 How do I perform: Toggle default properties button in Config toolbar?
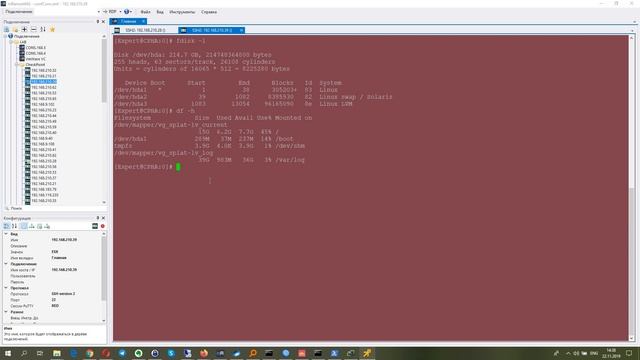40,226
